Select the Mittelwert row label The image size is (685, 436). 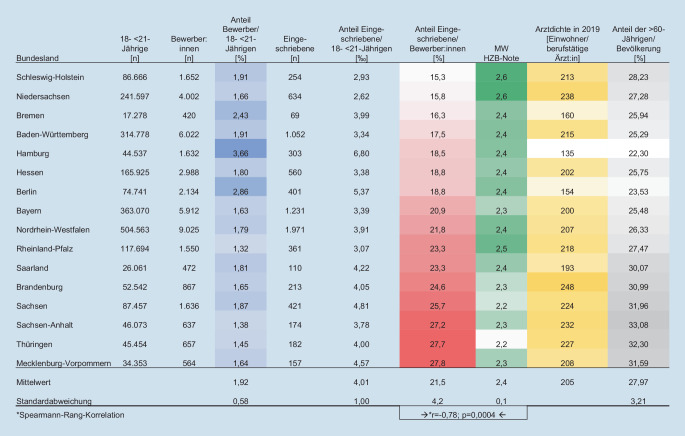pos(34,382)
